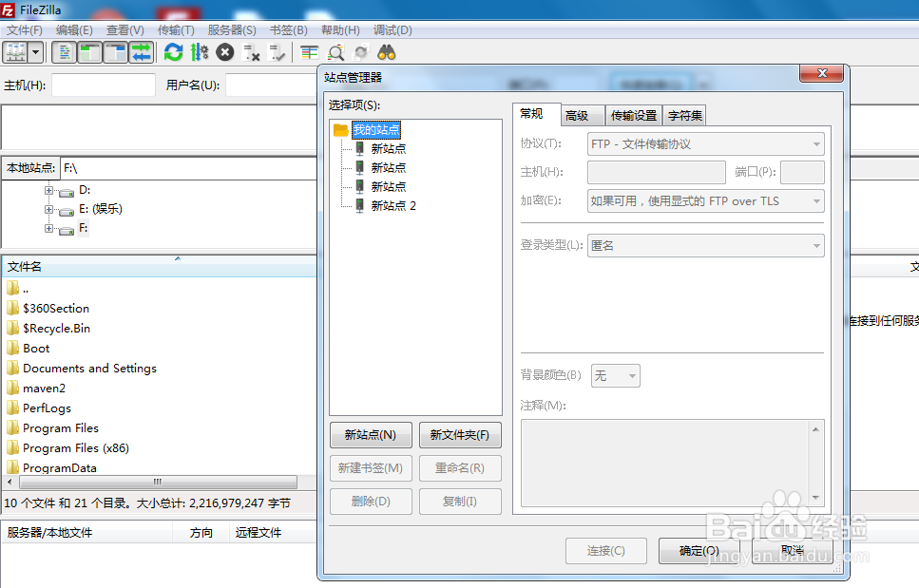The image size is (919, 588).
Task: Expand the E: (娱乐) drive node
Action: click(x=49, y=209)
